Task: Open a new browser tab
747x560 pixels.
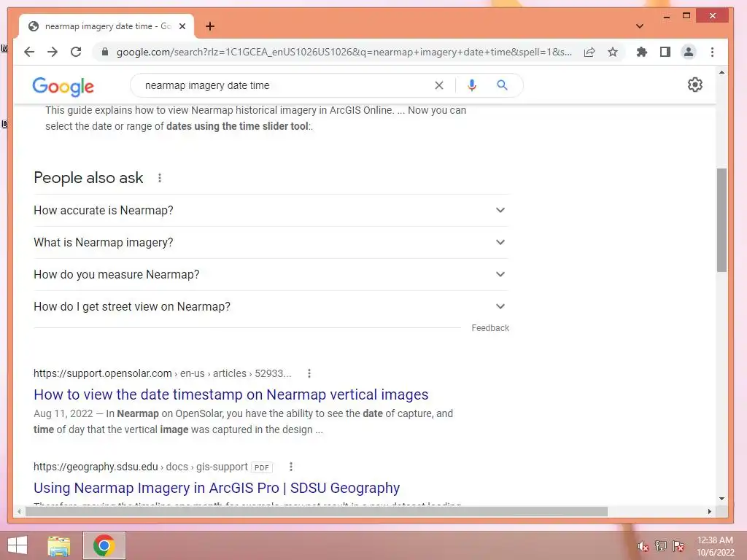Action: [210, 26]
